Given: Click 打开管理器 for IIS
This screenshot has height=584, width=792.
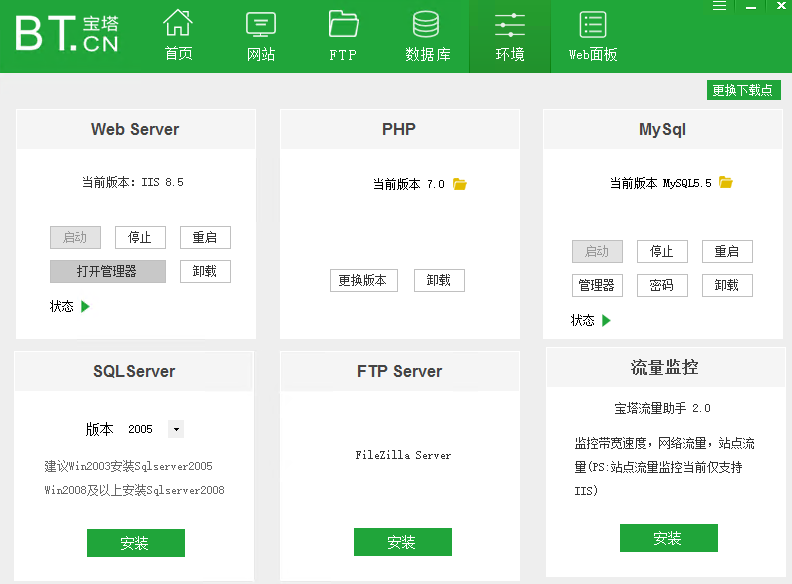Looking at the screenshot, I should click(108, 271).
